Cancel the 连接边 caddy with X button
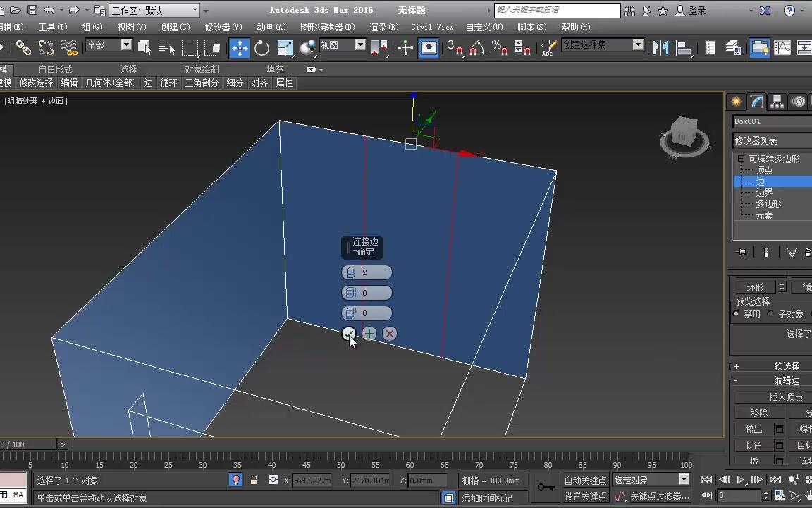The height and width of the screenshot is (508, 812). tap(390, 334)
